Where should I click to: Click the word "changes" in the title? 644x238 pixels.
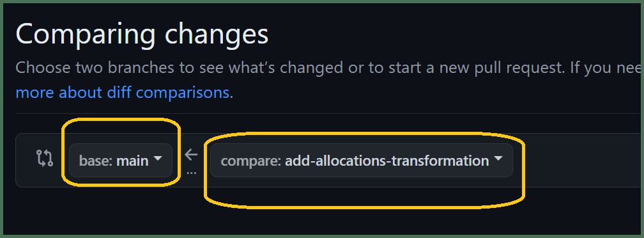pos(217,35)
